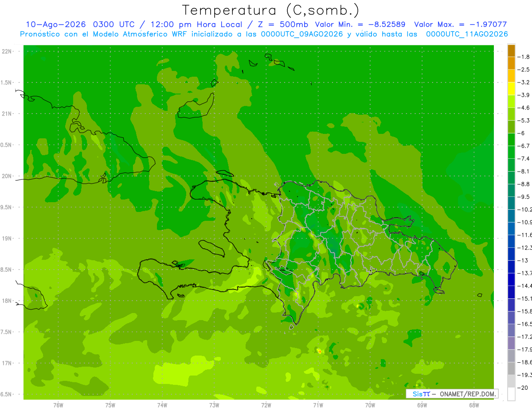Click the yellow swatch between -3.2 and -3.9
532x411 pixels.
coord(511,89)
